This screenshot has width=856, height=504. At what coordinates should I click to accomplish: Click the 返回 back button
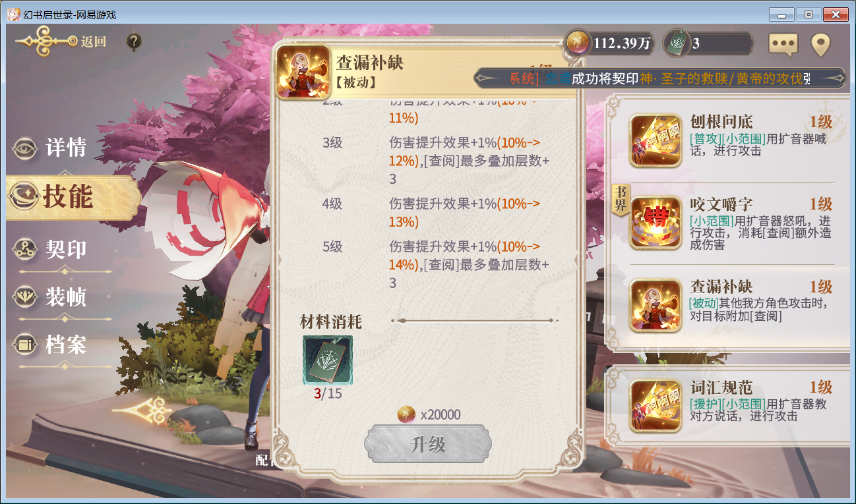point(61,42)
